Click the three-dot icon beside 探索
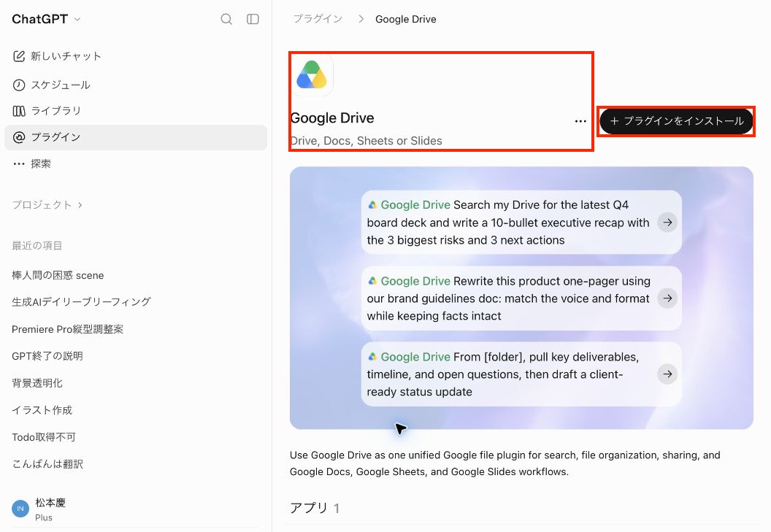This screenshot has width=771, height=532. click(x=19, y=163)
